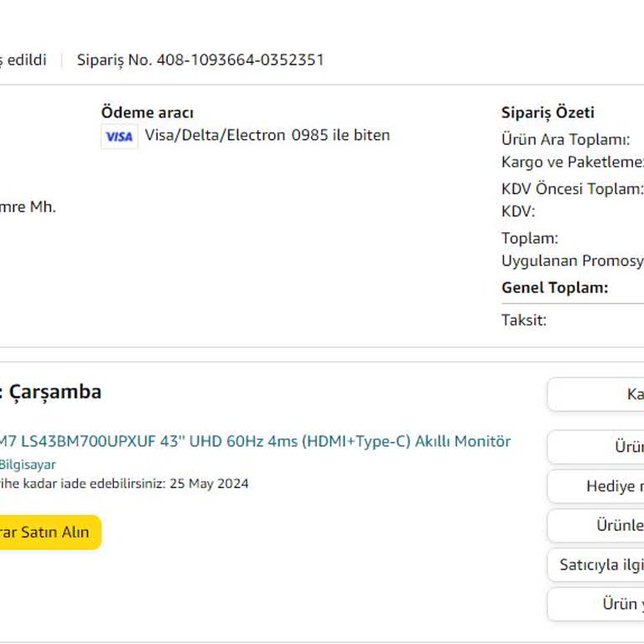Click the Kargo ve Paketleme label
644x644 pixels.
click(x=573, y=162)
